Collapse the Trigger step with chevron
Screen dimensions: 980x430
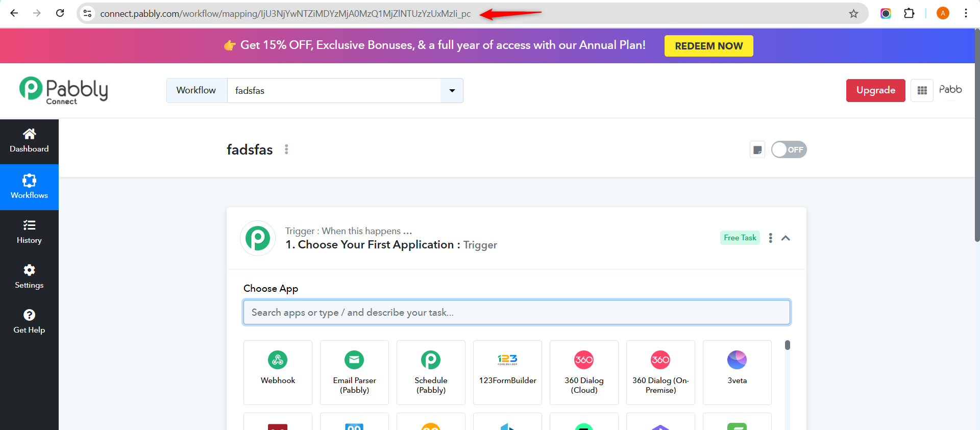[x=786, y=238]
